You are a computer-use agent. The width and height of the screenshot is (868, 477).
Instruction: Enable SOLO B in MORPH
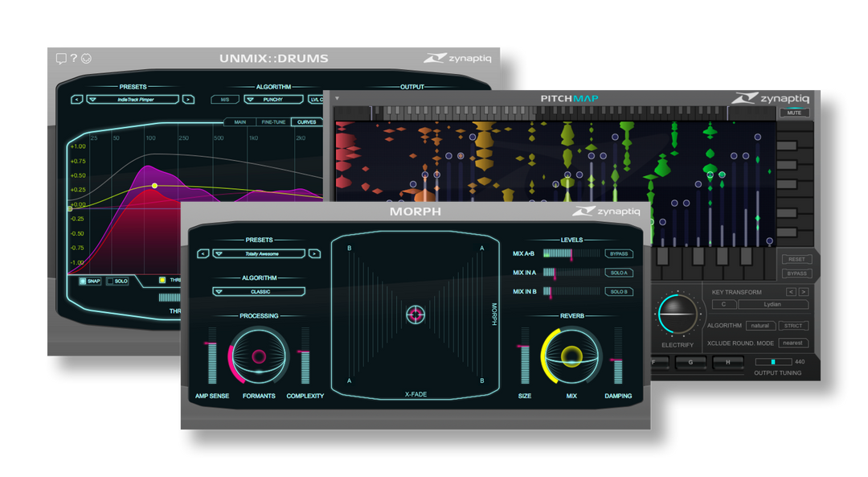tap(619, 291)
